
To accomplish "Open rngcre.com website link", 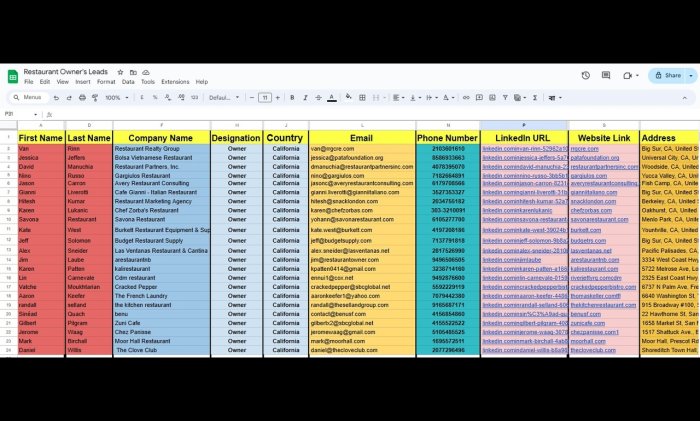I will (584, 149).
